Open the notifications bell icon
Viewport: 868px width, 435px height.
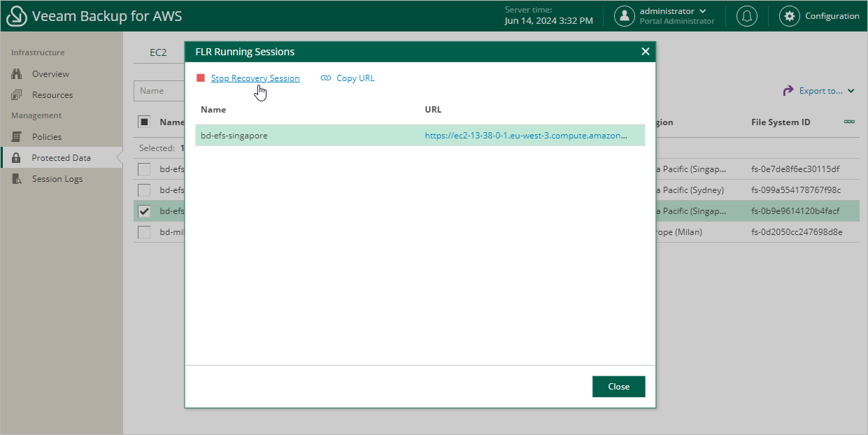pyautogui.click(x=747, y=16)
